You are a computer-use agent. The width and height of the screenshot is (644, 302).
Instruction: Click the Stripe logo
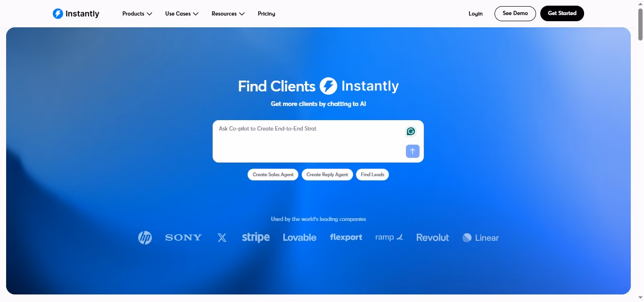(x=256, y=237)
